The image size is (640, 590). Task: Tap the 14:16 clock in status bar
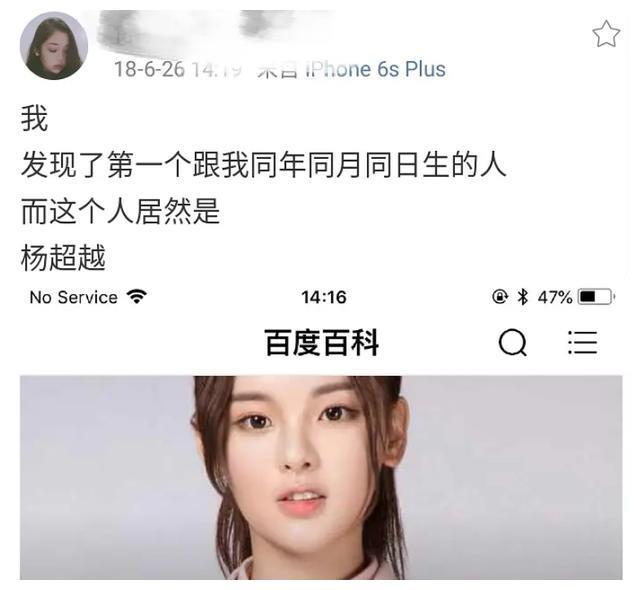tap(324, 297)
